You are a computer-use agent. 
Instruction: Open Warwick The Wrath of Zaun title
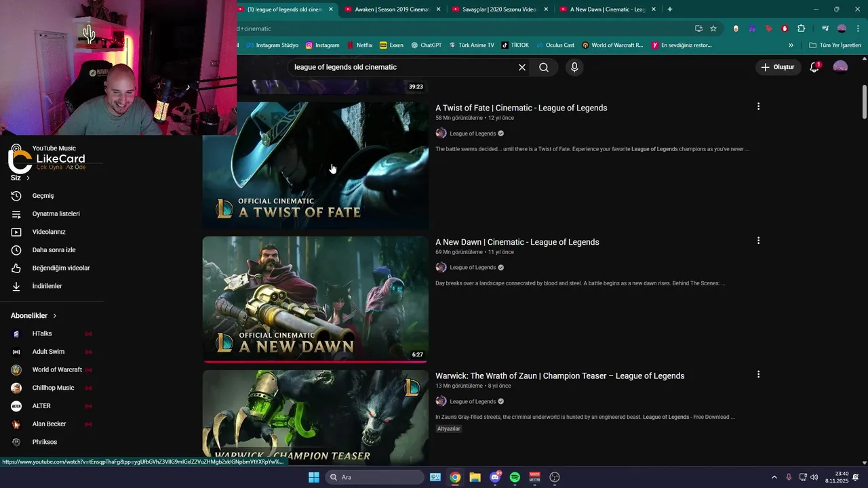pyautogui.click(x=559, y=376)
